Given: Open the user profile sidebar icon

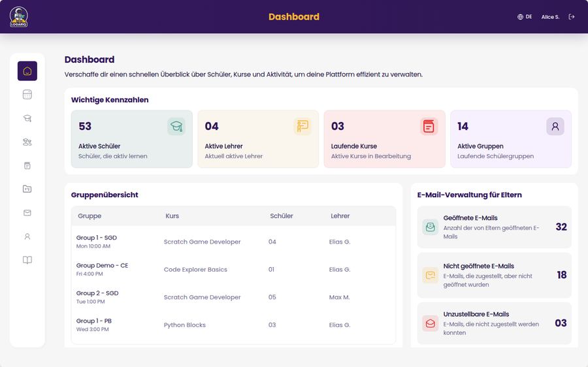Looking at the screenshot, I should [x=27, y=236].
